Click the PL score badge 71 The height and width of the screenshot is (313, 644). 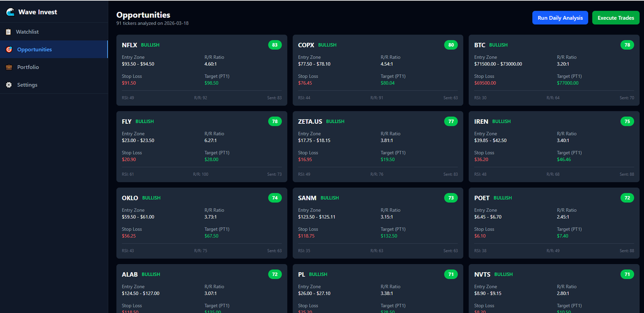[x=451, y=274]
